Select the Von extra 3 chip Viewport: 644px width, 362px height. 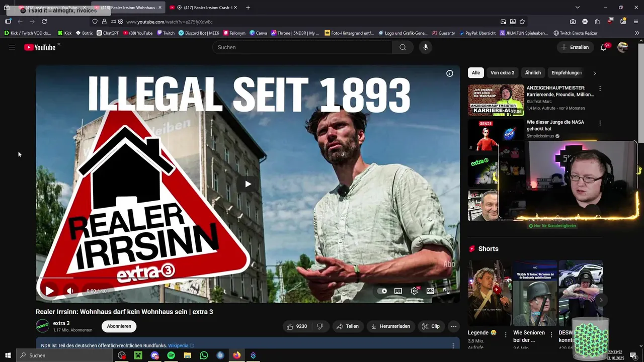503,73
